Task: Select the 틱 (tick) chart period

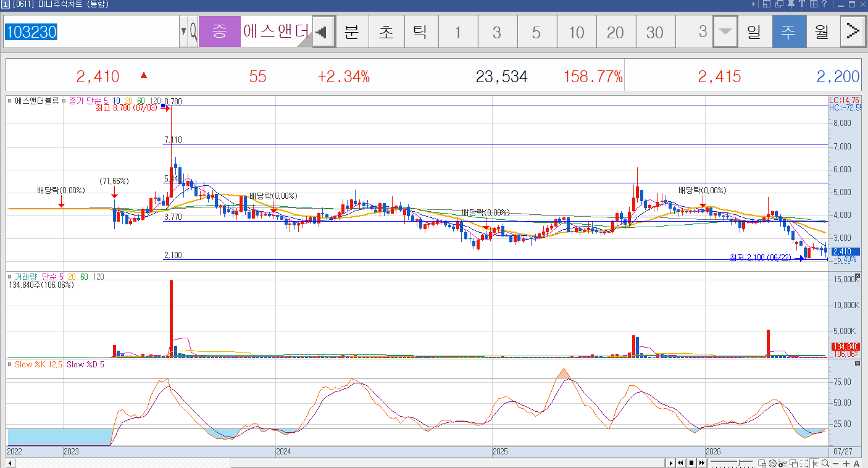Action: click(420, 31)
